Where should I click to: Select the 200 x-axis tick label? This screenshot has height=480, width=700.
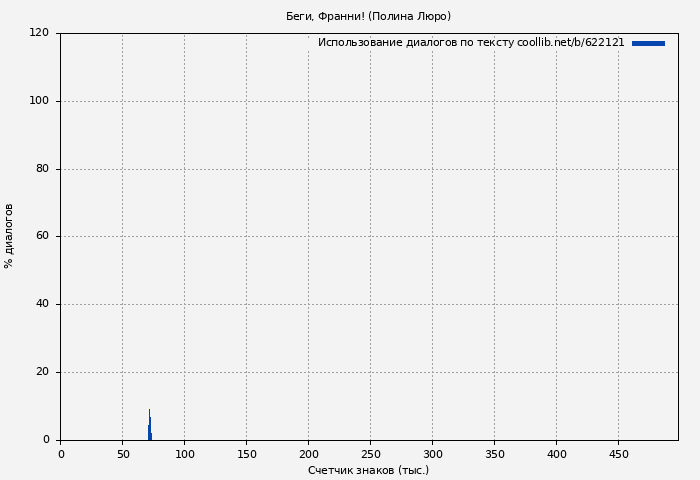(x=308, y=454)
